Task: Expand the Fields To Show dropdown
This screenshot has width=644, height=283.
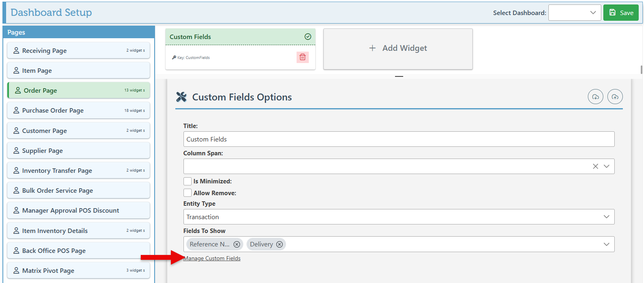Action: pos(606,244)
